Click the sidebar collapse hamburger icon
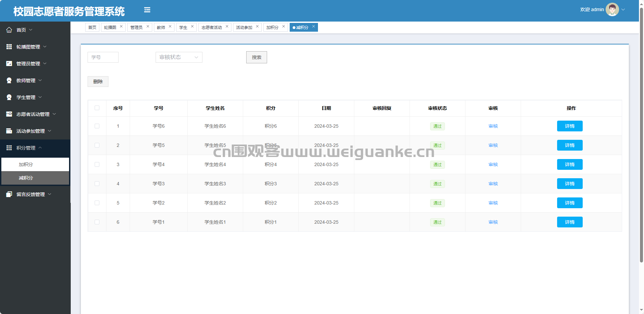644x314 pixels. click(x=147, y=10)
